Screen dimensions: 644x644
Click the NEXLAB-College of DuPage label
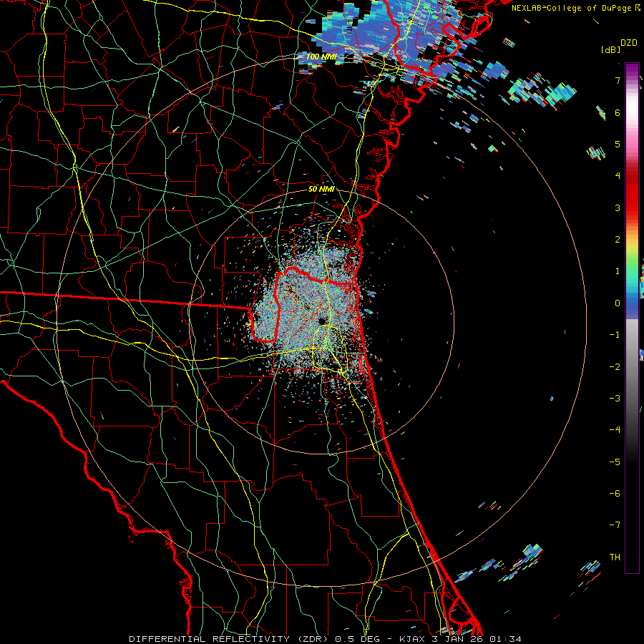pos(572,8)
